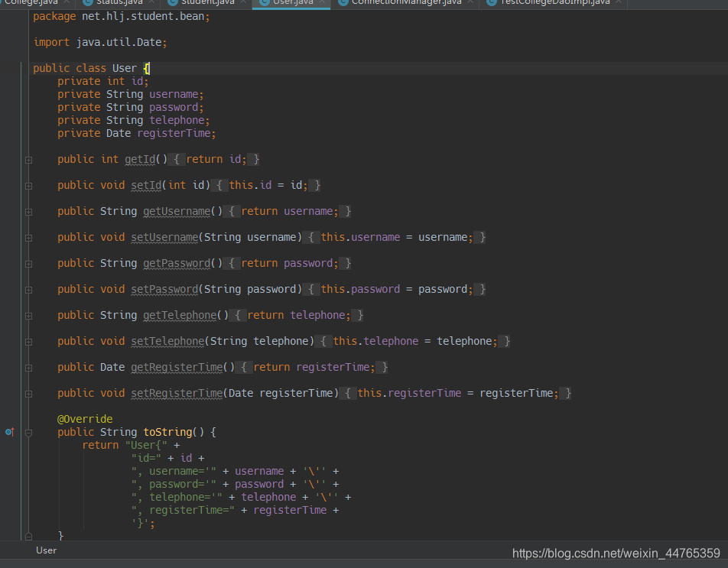The width and height of the screenshot is (728, 568).
Task: Select the User.java editor tab
Action: pos(293,2)
